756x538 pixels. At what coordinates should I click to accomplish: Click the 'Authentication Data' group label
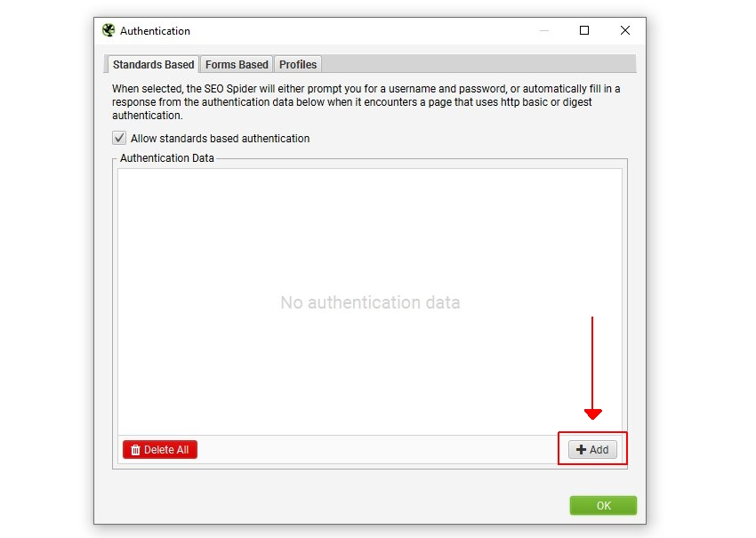click(x=167, y=158)
